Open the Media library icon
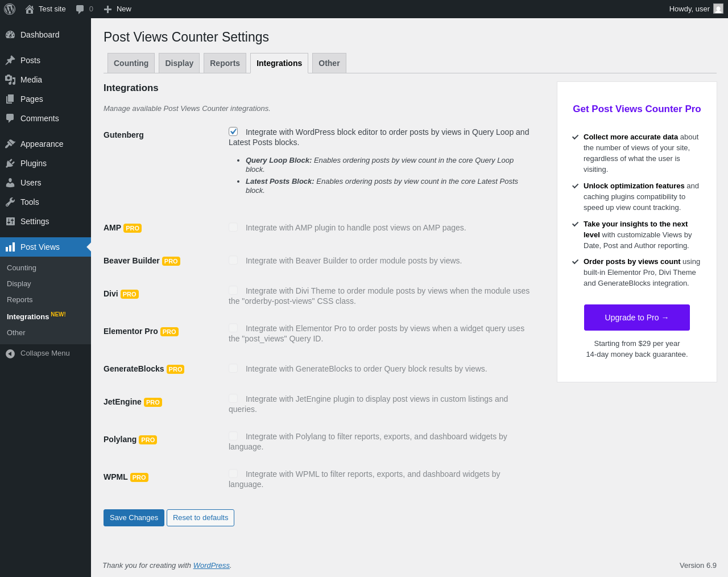The height and width of the screenshot is (577, 728). pos(10,80)
